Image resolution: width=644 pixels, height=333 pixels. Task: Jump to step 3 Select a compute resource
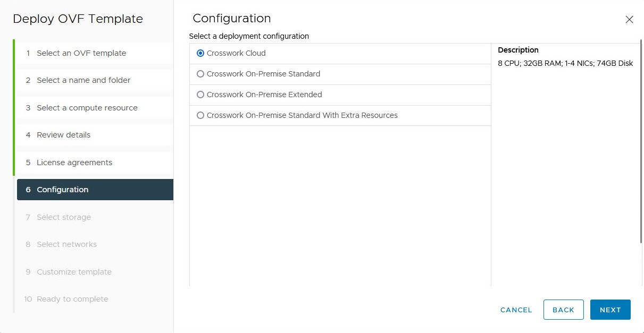95,108
